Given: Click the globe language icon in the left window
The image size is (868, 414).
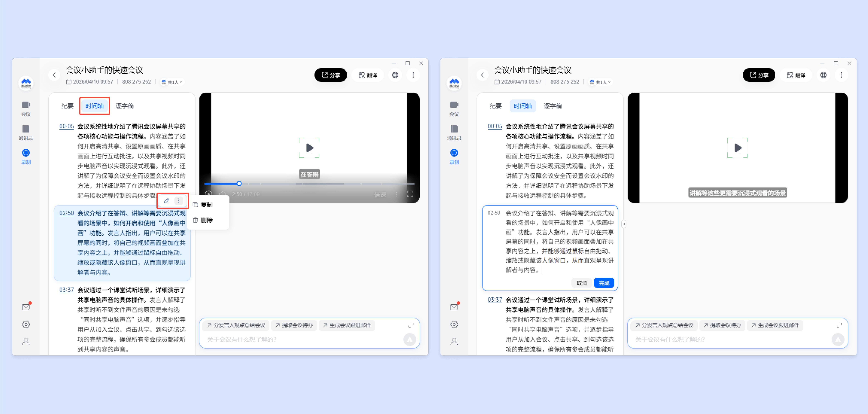Looking at the screenshot, I should tap(395, 75).
